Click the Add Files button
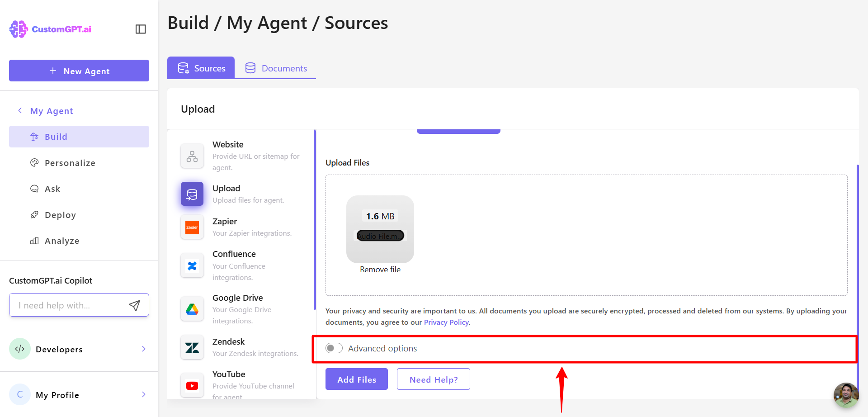 357,379
